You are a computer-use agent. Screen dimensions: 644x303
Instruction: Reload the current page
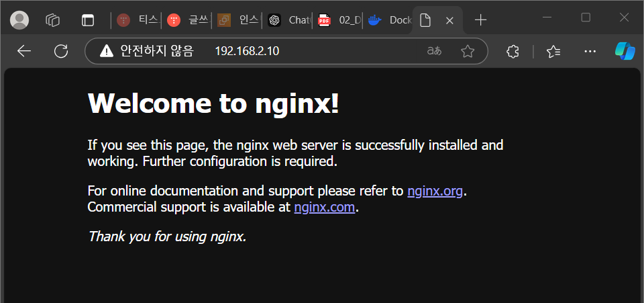point(61,51)
